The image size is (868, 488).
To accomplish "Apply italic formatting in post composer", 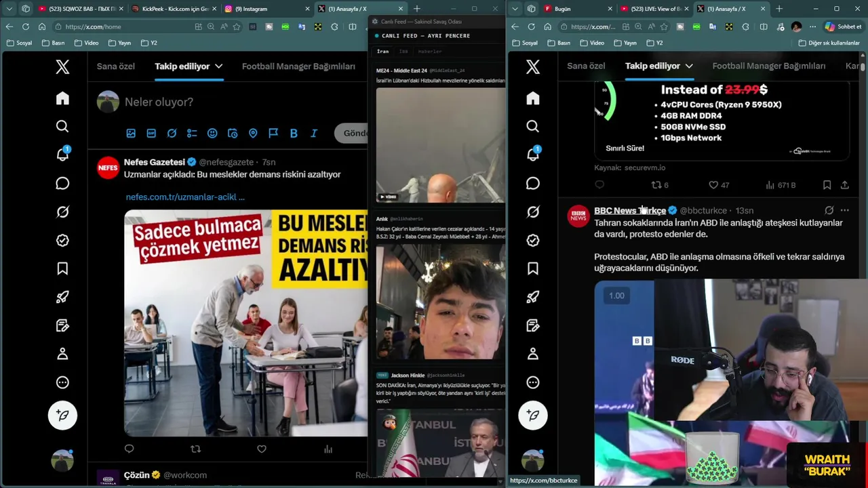I will [314, 134].
